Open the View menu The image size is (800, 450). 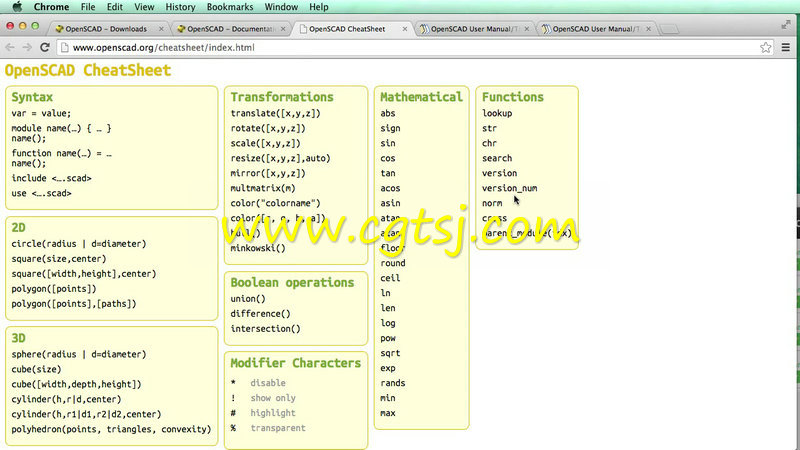point(144,7)
